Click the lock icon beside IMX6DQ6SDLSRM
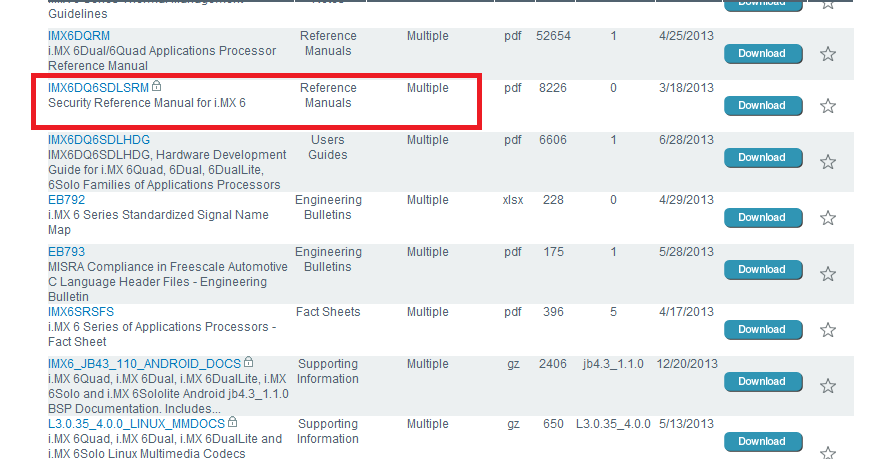The height and width of the screenshot is (459, 871). pyautogui.click(x=157, y=87)
